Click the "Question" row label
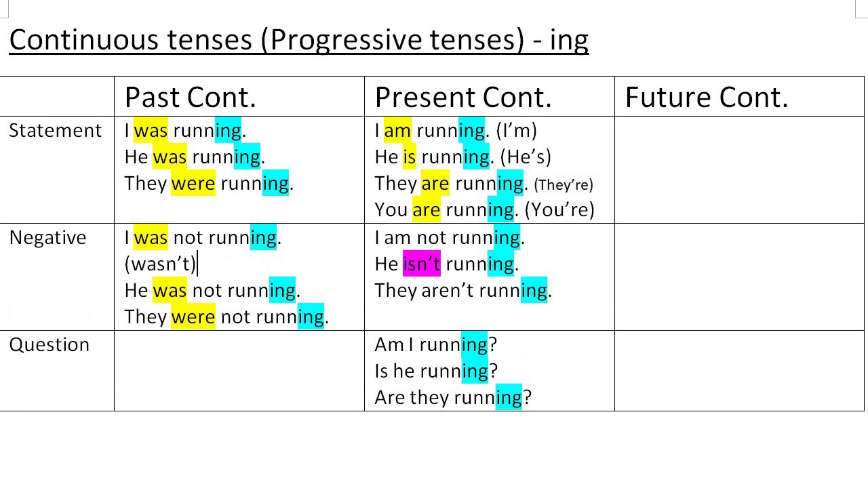868x488 pixels. coord(49,345)
